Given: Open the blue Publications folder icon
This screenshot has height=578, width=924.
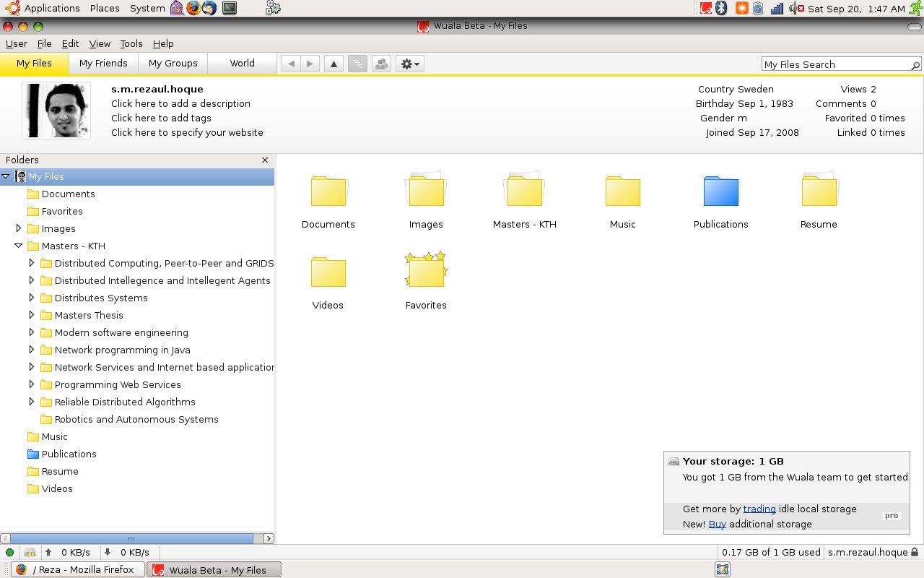Looking at the screenshot, I should 721,191.
